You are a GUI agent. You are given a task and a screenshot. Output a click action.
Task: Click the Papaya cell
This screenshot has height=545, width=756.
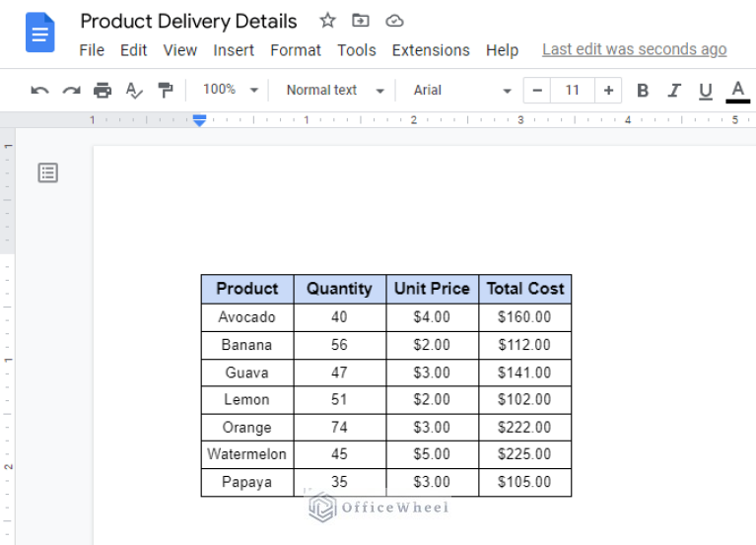click(x=247, y=482)
